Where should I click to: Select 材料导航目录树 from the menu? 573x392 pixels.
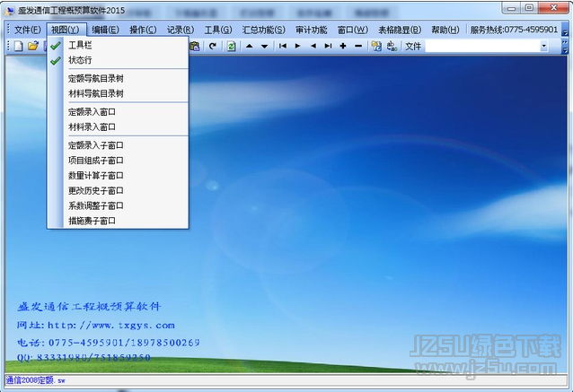pyautogui.click(x=118, y=94)
